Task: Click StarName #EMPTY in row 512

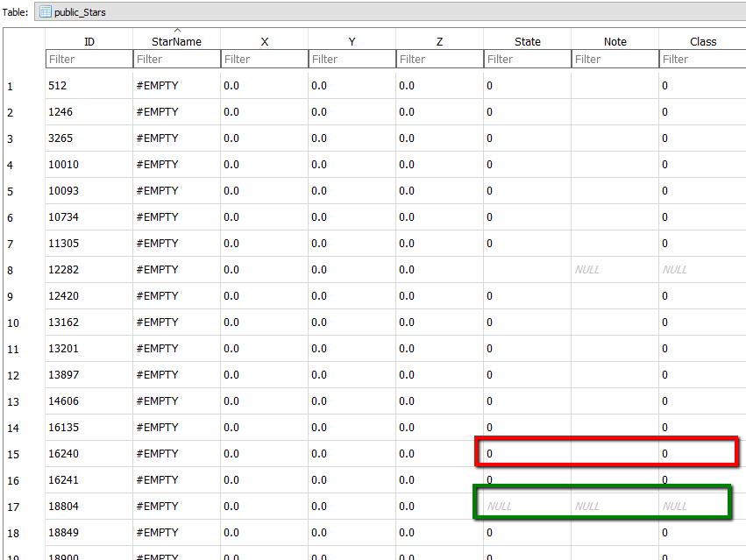Action: tap(176, 86)
